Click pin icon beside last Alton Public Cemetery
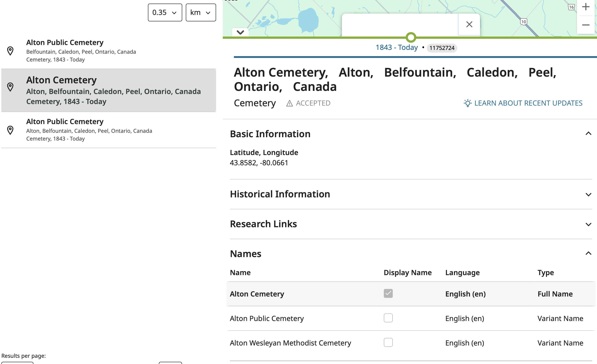The width and height of the screenshot is (597, 364). pyautogui.click(x=10, y=130)
